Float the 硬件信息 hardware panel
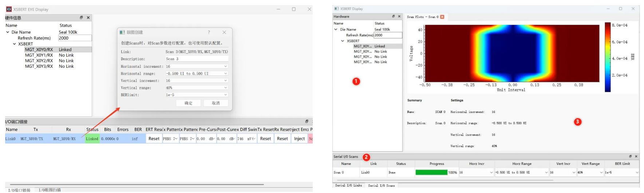644x193 pixels. pos(81,17)
